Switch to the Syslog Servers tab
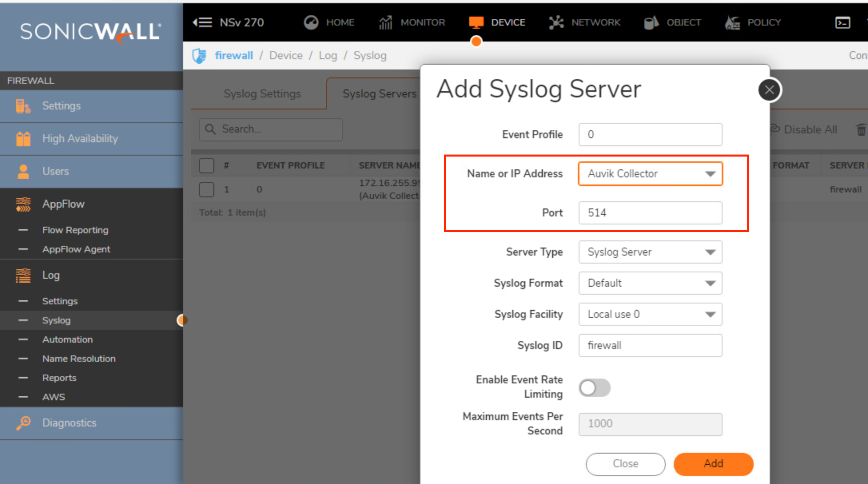This screenshot has height=484, width=868. point(379,93)
